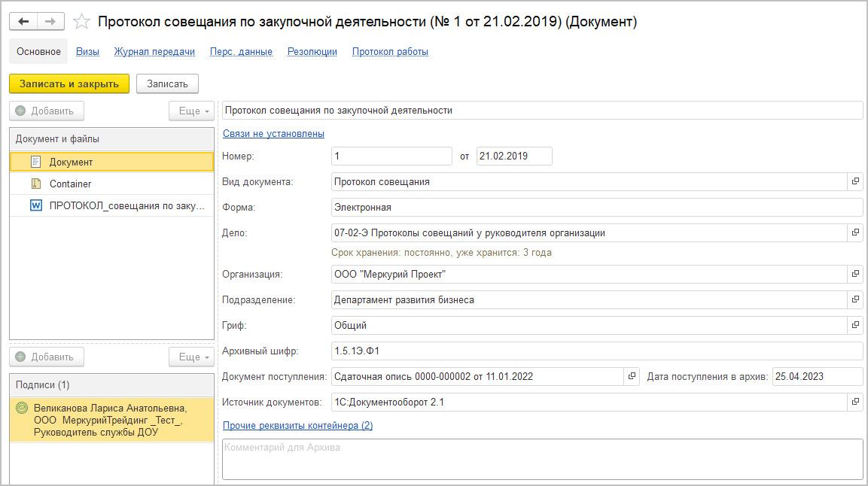The width and height of the screenshot is (868, 486).
Task: Click the forward navigation arrow
Action: click(x=50, y=22)
